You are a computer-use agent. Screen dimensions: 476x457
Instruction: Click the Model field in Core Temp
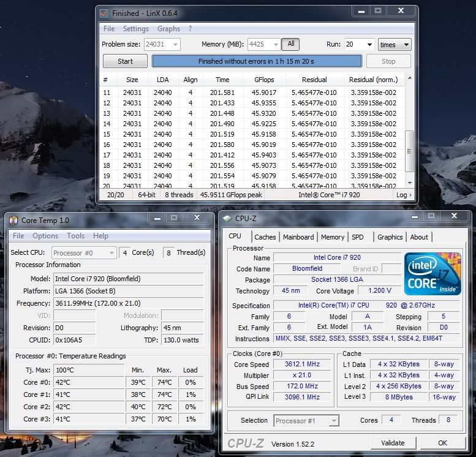pos(129,279)
